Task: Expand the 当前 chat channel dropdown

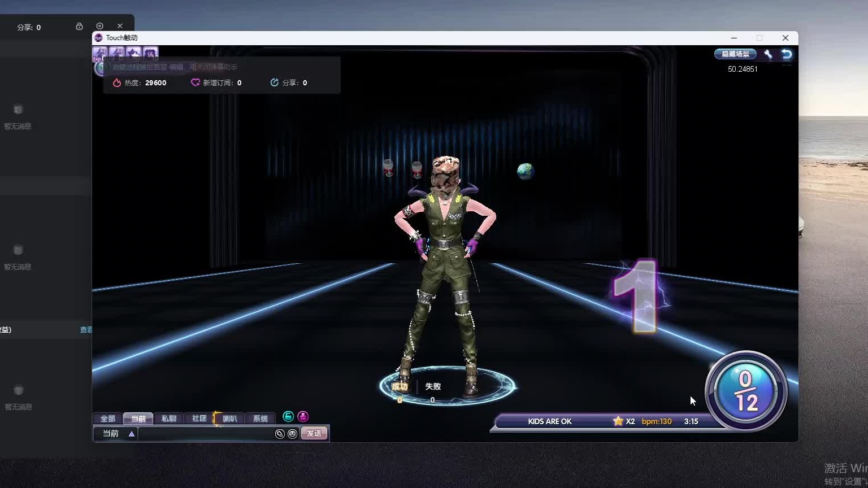Action: 131,434
